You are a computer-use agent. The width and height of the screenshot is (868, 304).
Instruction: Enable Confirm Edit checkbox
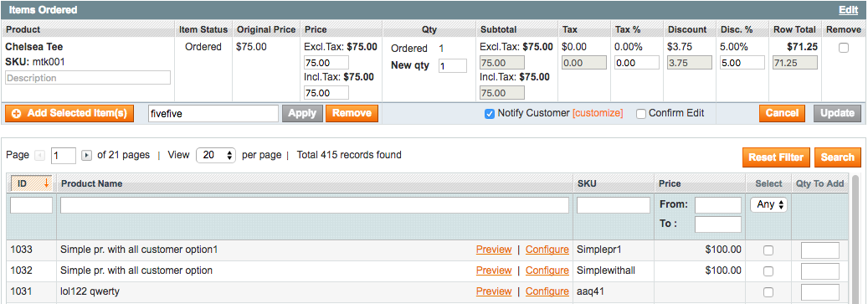(641, 114)
